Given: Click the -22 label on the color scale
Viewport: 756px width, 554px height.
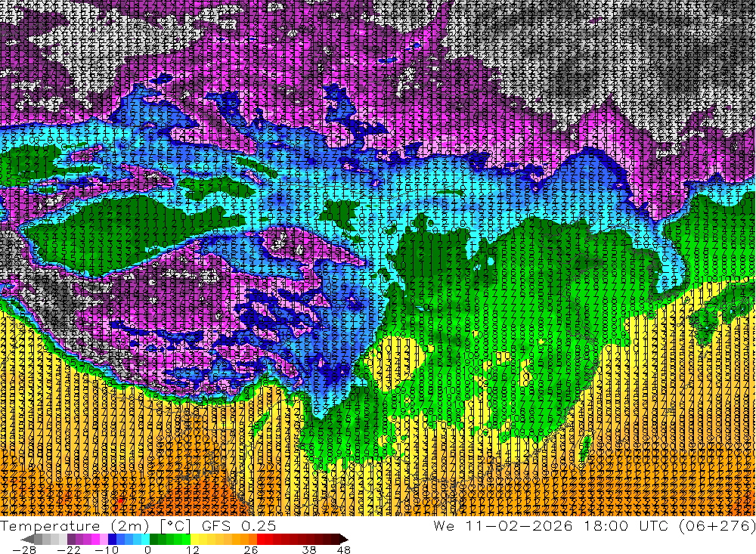Looking at the screenshot, I should point(69,549).
